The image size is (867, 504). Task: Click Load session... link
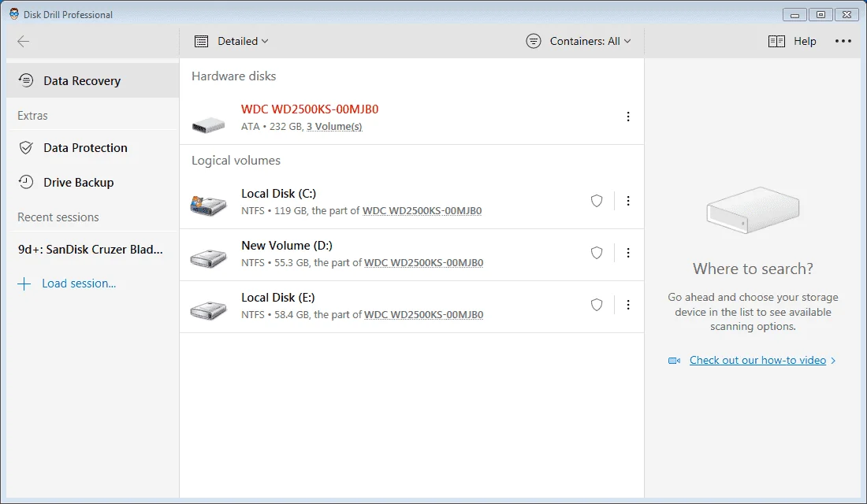pyautogui.click(x=79, y=283)
